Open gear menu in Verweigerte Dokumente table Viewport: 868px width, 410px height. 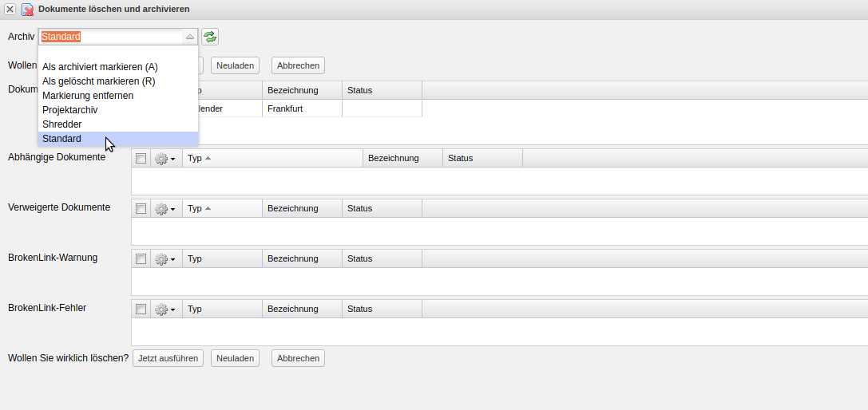(x=164, y=208)
